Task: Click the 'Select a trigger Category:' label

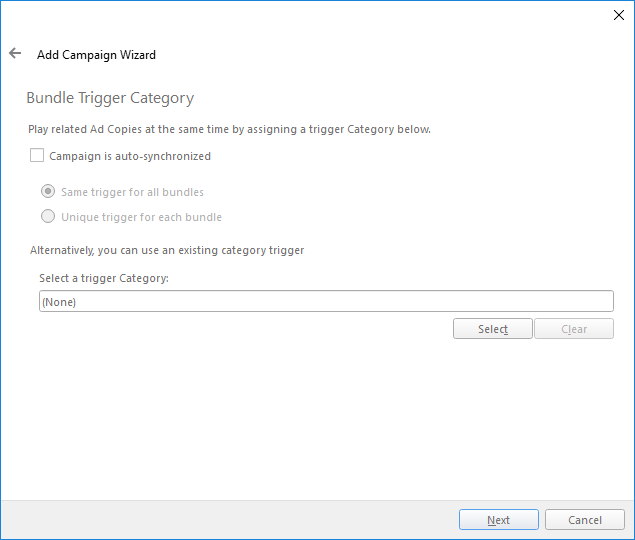Action: pos(104,278)
